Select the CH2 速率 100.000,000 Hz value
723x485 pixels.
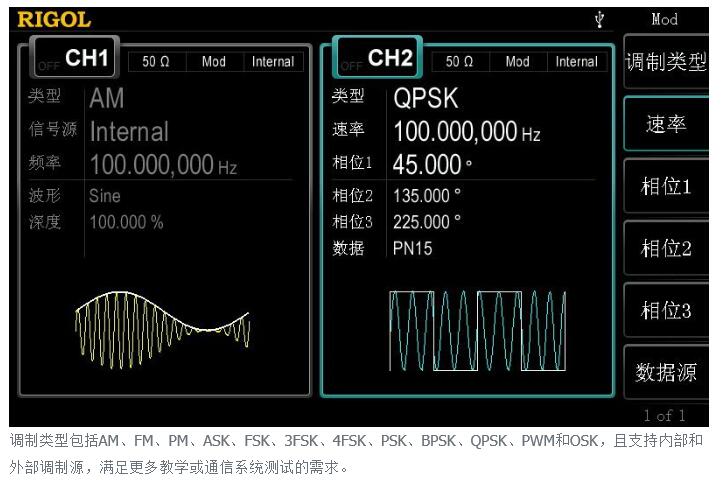(468, 131)
